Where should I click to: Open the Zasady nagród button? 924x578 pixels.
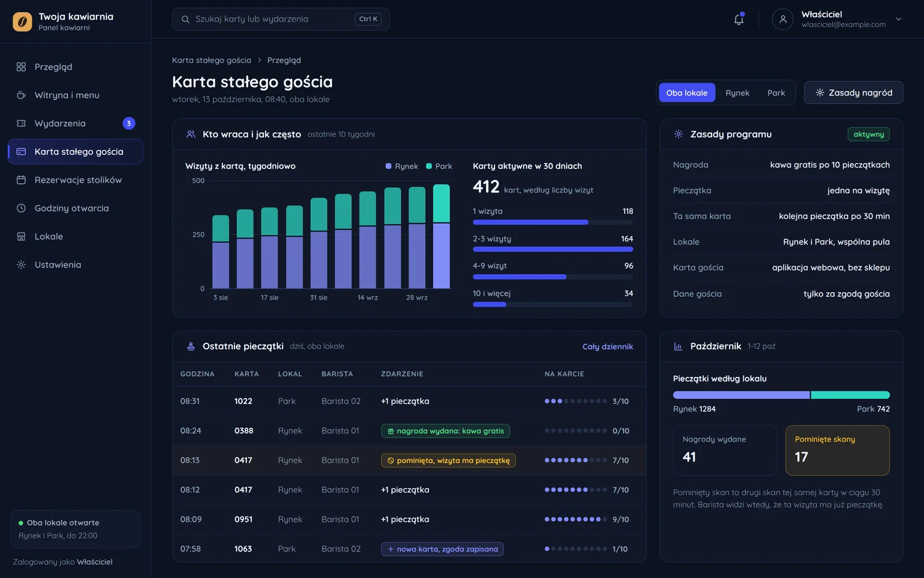(854, 93)
